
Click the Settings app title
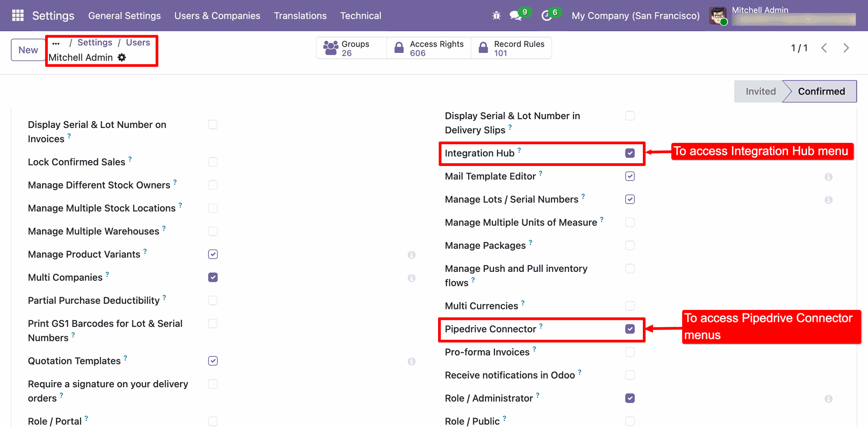pyautogui.click(x=53, y=16)
